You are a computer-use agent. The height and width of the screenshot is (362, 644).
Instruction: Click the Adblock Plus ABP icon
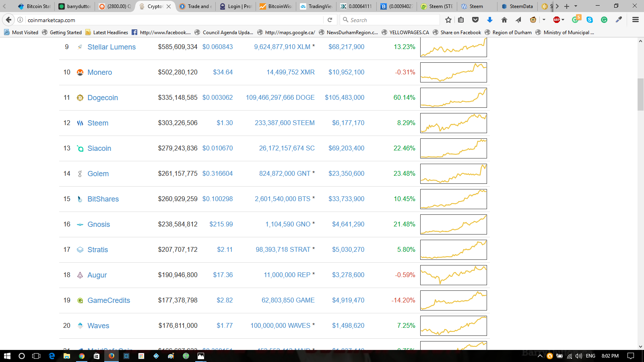[x=557, y=20]
